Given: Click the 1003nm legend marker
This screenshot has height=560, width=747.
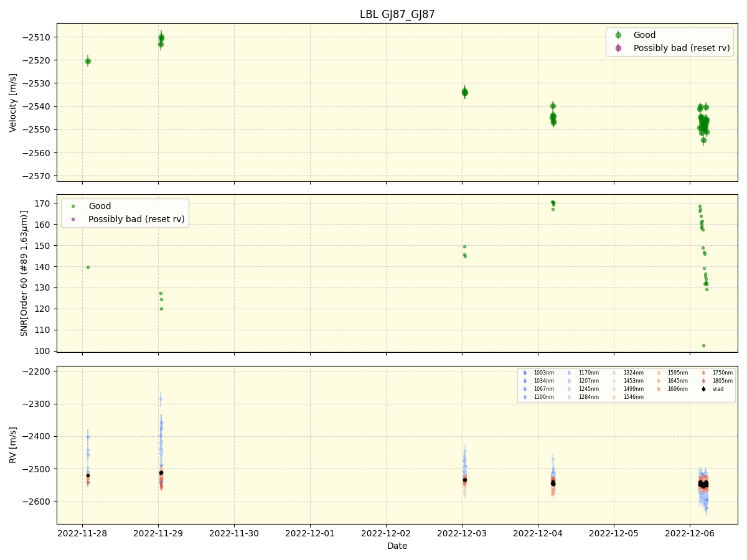Looking at the screenshot, I should (525, 373).
